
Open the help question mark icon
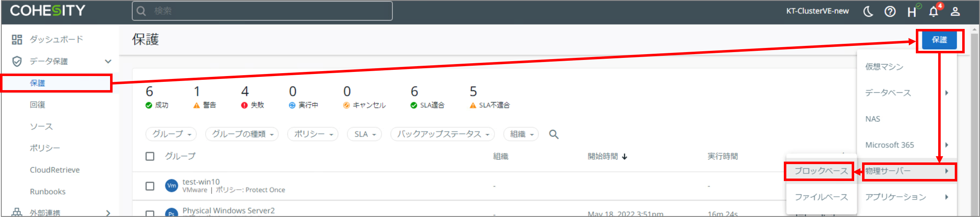point(890,12)
